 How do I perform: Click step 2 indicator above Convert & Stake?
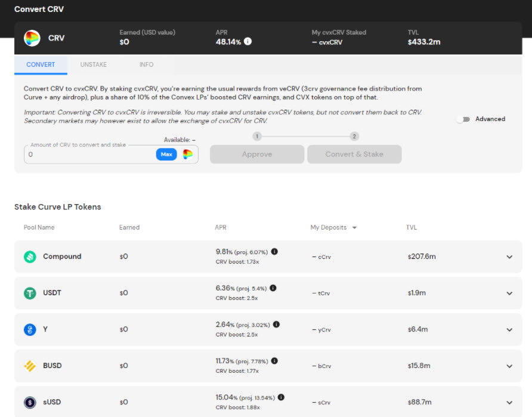tap(354, 137)
